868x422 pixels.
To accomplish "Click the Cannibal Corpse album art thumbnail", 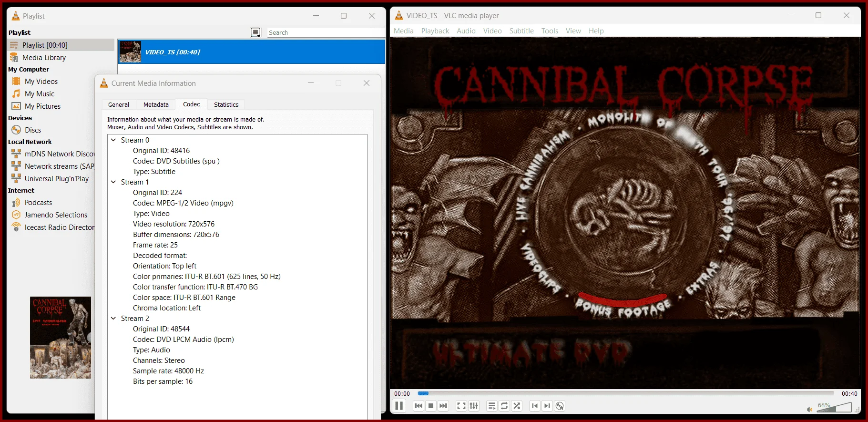I will coord(61,338).
